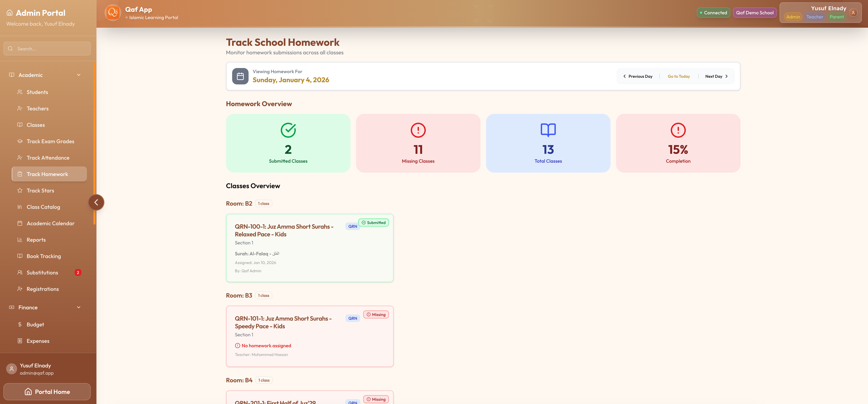
Task: Select the Reports bar-chart icon
Action: [20, 240]
